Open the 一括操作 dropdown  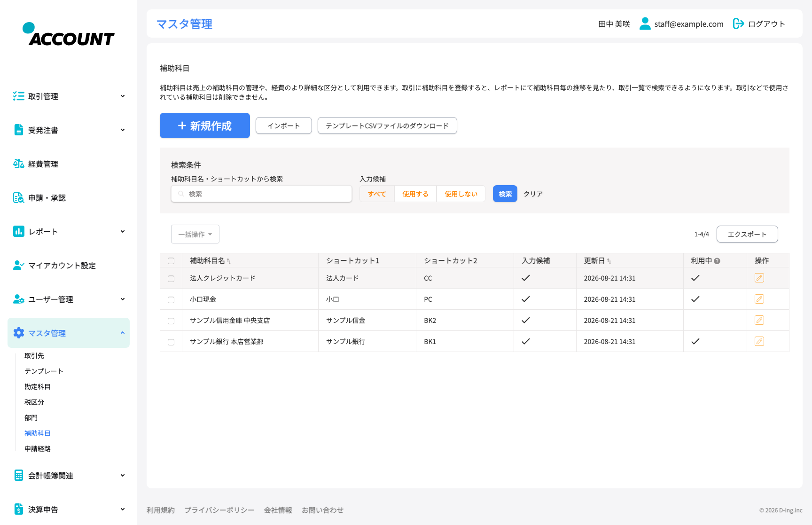tap(195, 234)
